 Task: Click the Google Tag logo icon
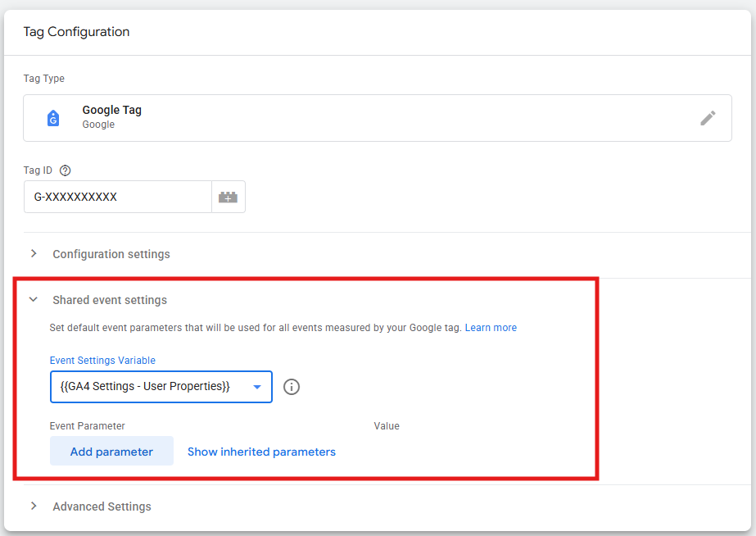click(53, 118)
